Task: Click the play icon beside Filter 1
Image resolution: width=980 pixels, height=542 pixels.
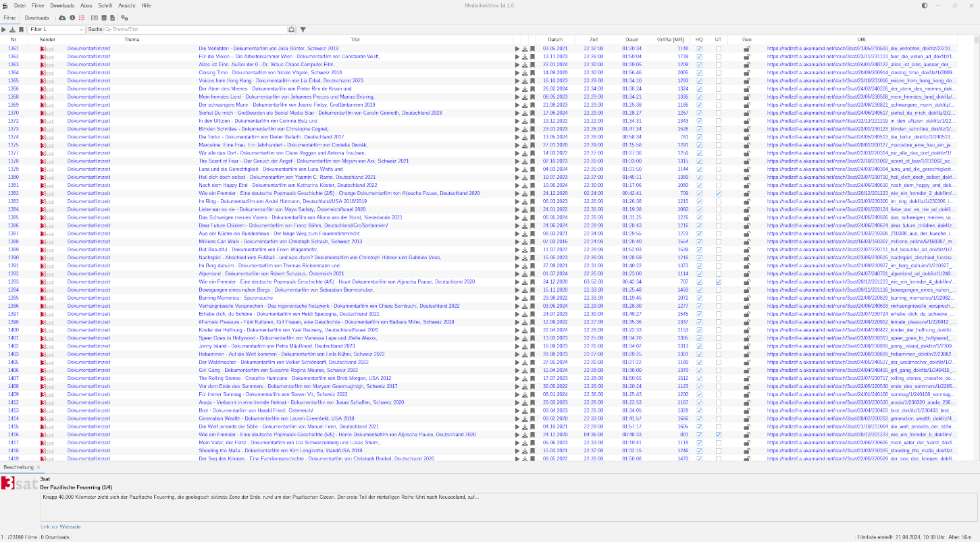Action: click(4, 30)
